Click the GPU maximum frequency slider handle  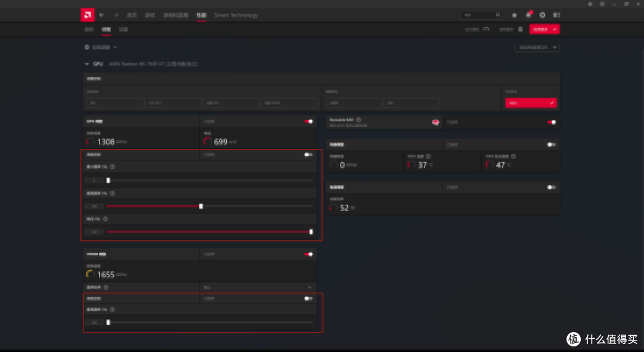tap(201, 206)
